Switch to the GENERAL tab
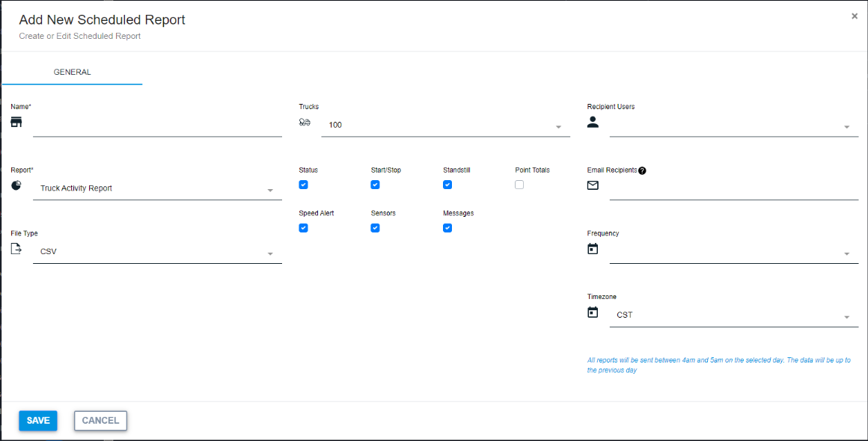 coord(72,73)
